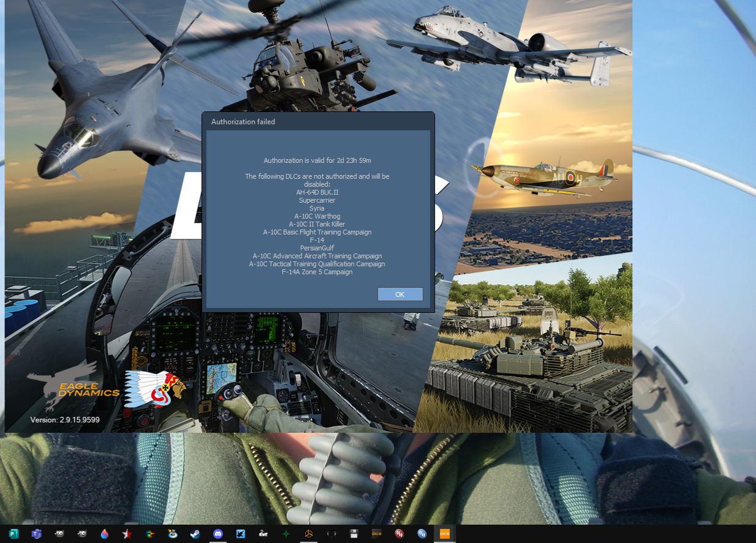Open the black headphones taskbar icon
The width and height of the screenshot is (756, 543).
point(331,534)
